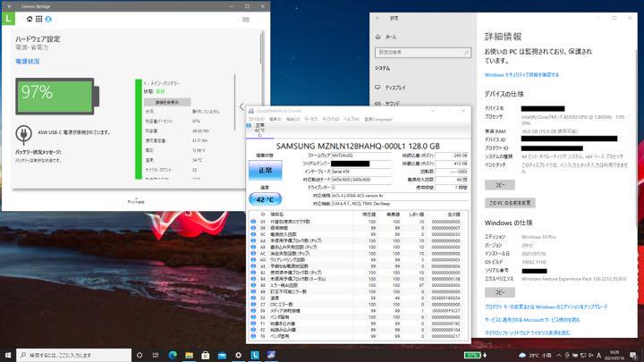
Task: Click コピー button under device specifications
Action: [500, 185]
